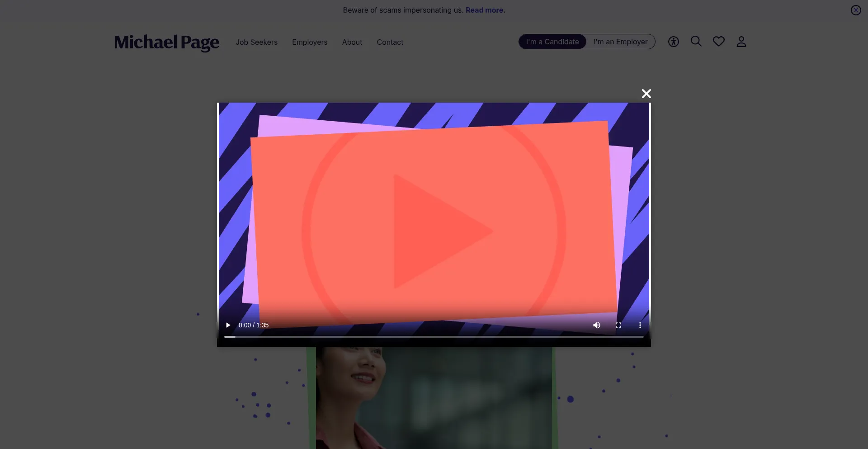Dismiss the scam warning banner
Image resolution: width=868 pixels, height=449 pixels.
tap(856, 10)
